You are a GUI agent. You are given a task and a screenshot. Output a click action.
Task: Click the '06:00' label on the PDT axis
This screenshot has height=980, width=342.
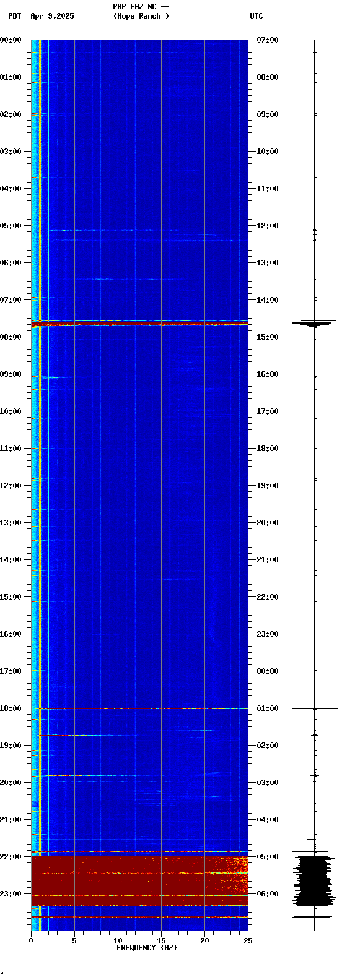[11, 263]
